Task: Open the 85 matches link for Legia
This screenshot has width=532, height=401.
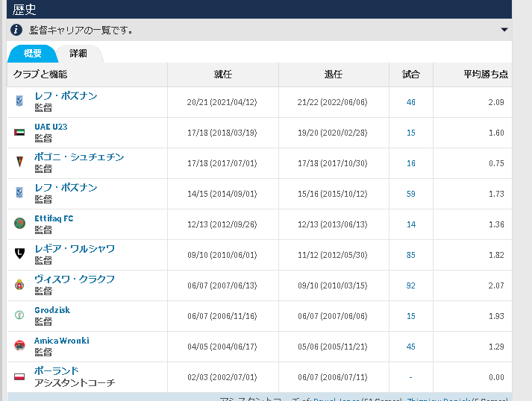Action: click(x=411, y=254)
